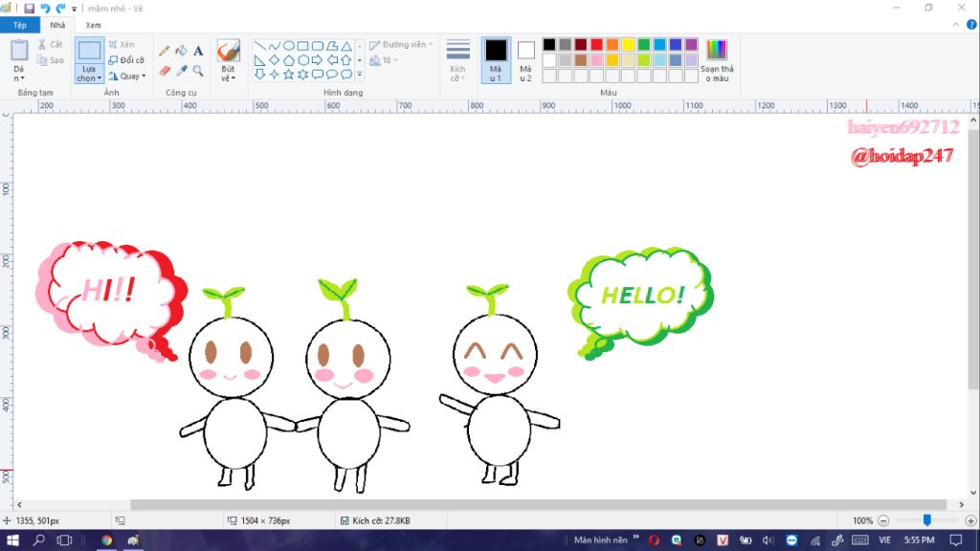Open the Action Center notification icon
The image size is (980, 551).
click(x=956, y=540)
